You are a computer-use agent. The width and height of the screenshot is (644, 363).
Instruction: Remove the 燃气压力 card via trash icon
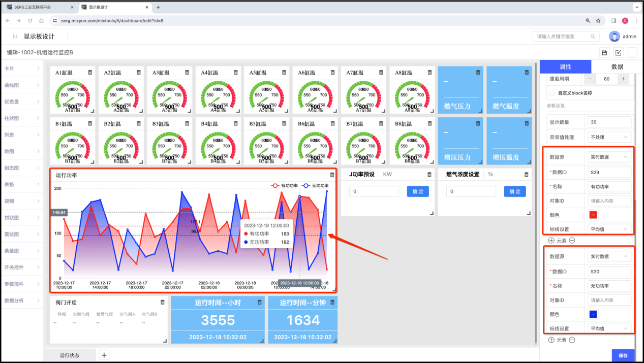coord(478,73)
